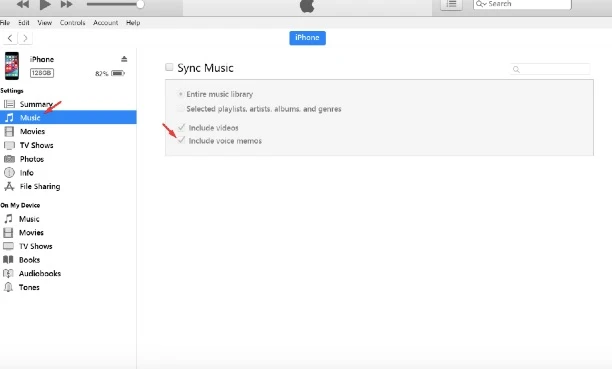The height and width of the screenshot is (369, 612).
Task: Click the Sync Music panel search box
Action: [x=550, y=69]
